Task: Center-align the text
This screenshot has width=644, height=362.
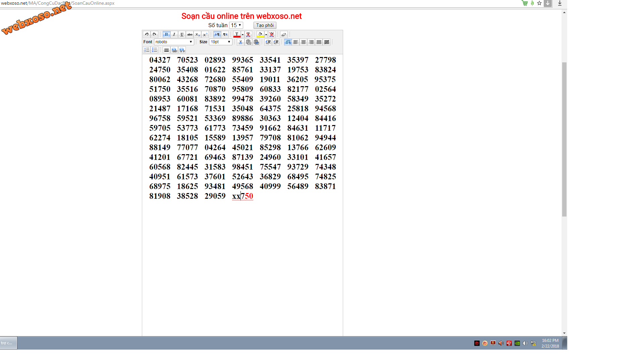Action: (303, 42)
